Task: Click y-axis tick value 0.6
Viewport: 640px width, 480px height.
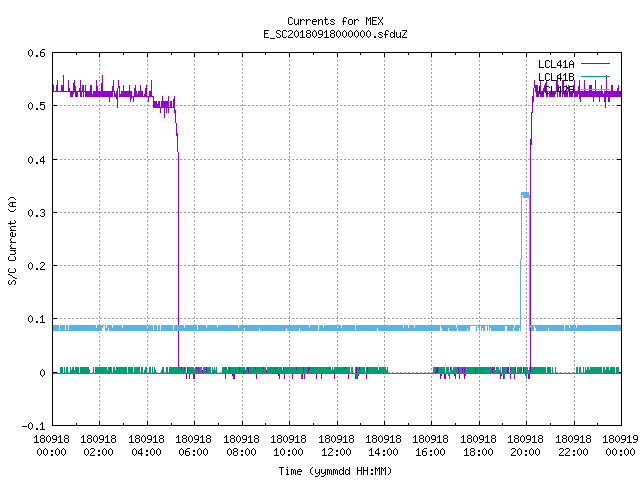Action: click(x=36, y=53)
